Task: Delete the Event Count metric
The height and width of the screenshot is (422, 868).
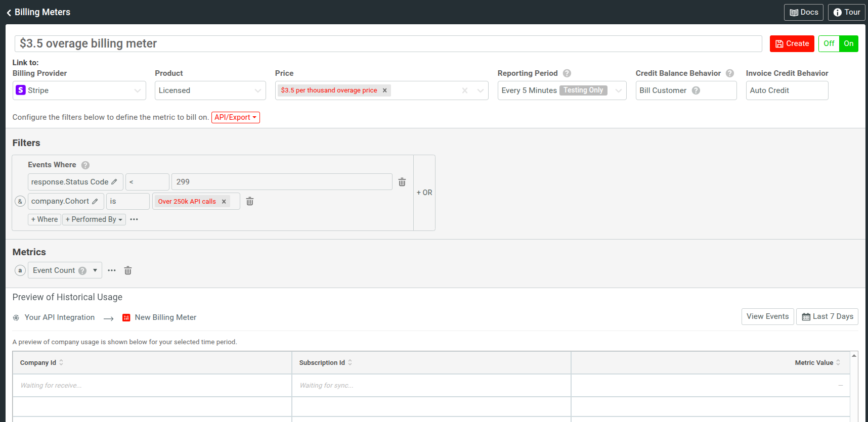Action: (x=128, y=270)
